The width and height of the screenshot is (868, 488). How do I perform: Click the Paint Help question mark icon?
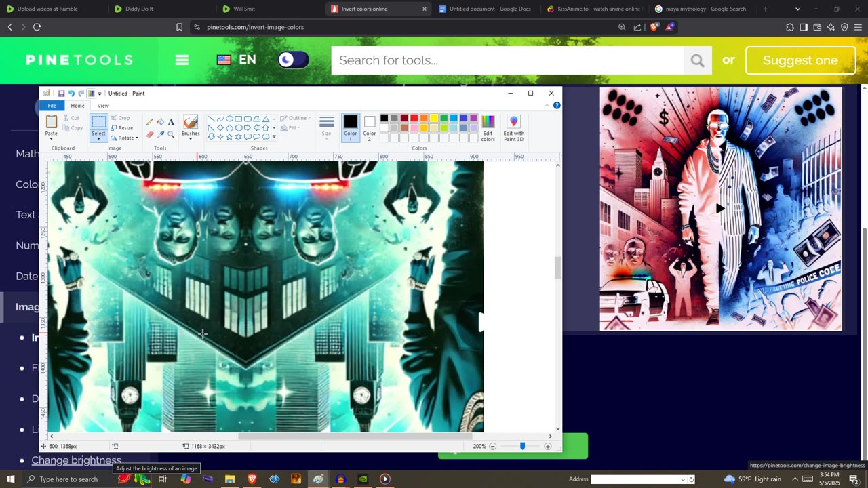(x=557, y=106)
